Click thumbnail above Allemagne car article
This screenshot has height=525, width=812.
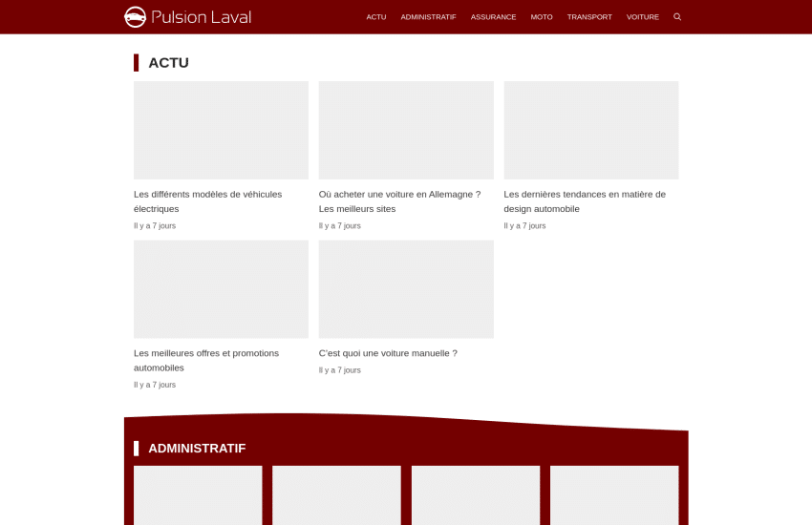coord(406,130)
